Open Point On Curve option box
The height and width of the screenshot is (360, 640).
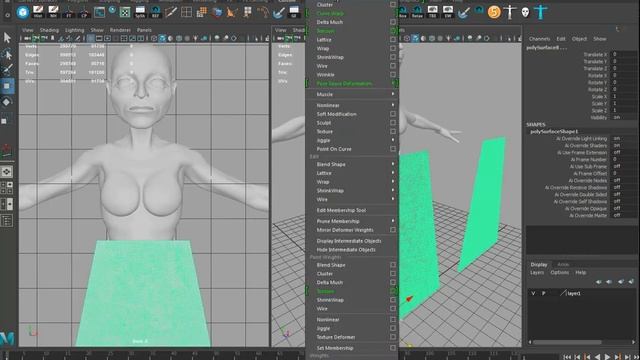point(393,149)
